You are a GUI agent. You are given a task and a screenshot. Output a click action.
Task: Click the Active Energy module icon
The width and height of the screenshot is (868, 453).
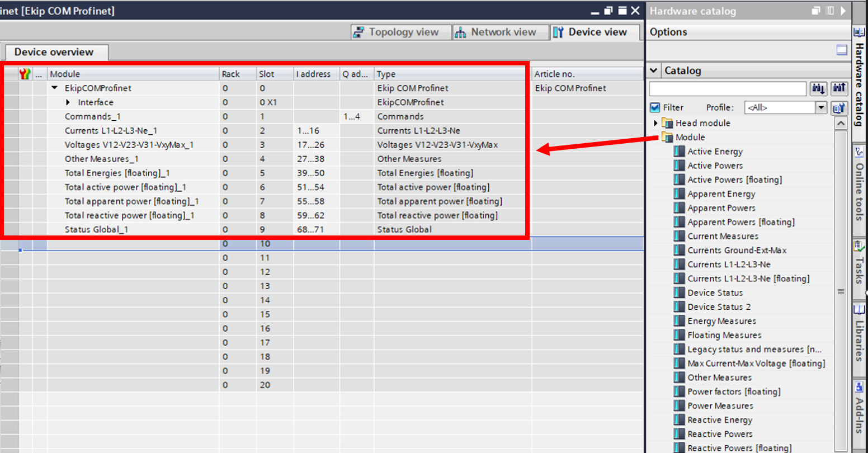point(679,152)
